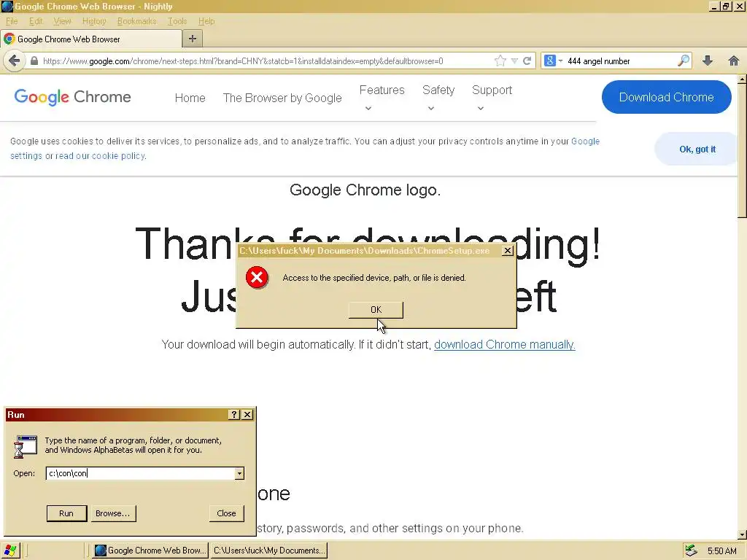Screen dimensions: 747x560
Task: Open the Run dialog Open history dropdown
Action: 239,473
